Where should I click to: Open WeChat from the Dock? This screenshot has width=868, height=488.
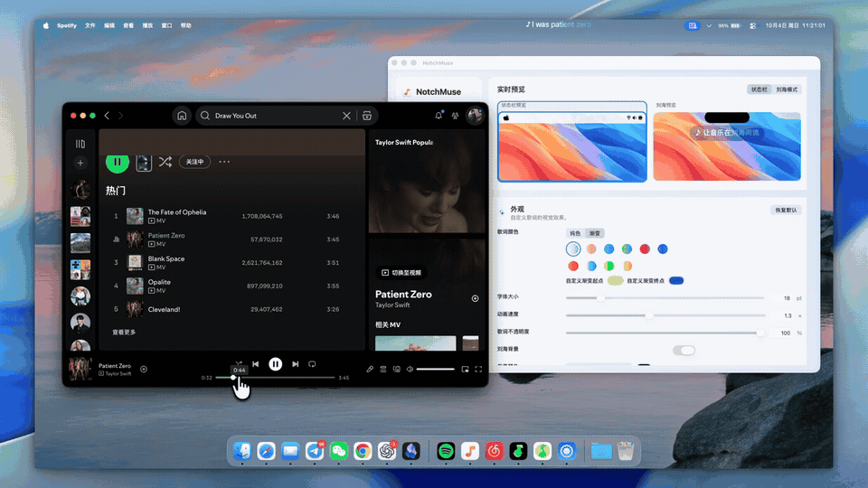click(338, 451)
